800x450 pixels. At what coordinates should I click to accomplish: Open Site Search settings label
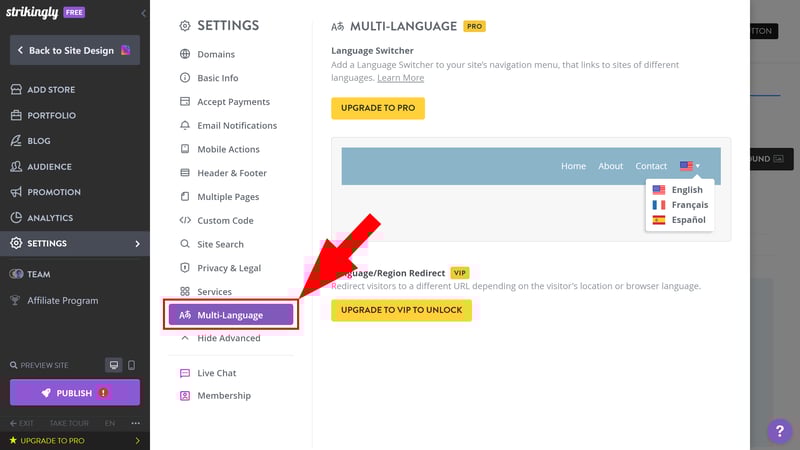click(220, 244)
